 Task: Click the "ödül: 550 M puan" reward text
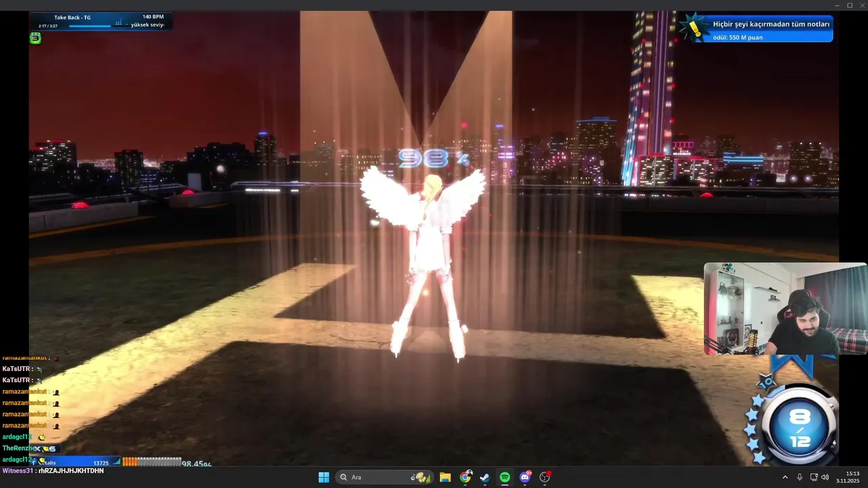(738, 37)
